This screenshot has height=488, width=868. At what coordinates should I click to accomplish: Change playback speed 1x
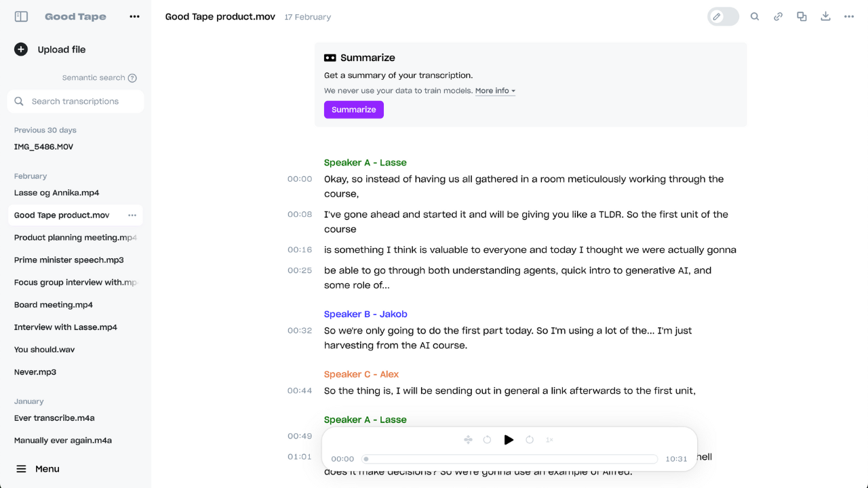tap(549, 440)
